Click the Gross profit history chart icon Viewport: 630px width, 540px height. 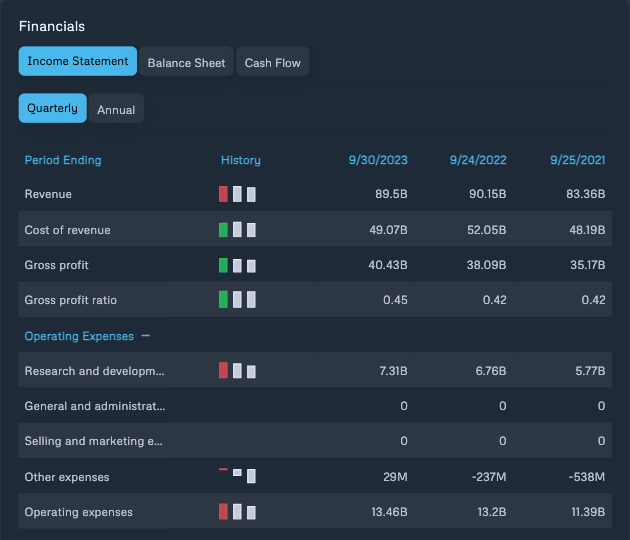click(x=237, y=266)
